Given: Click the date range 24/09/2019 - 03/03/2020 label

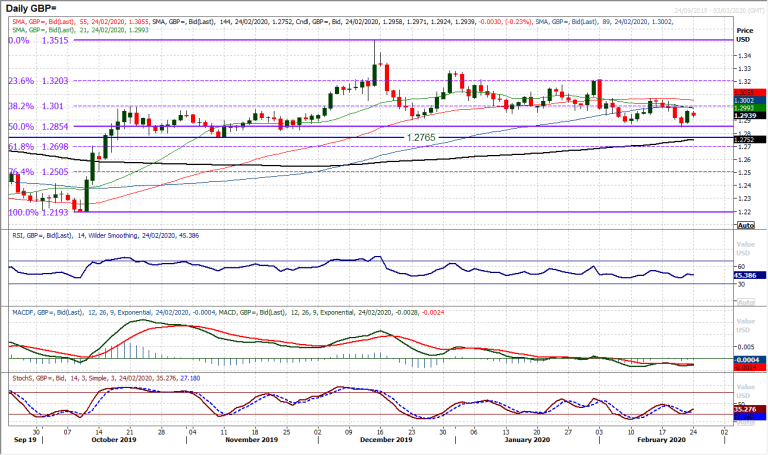Looking at the screenshot, I should point(720,10).
